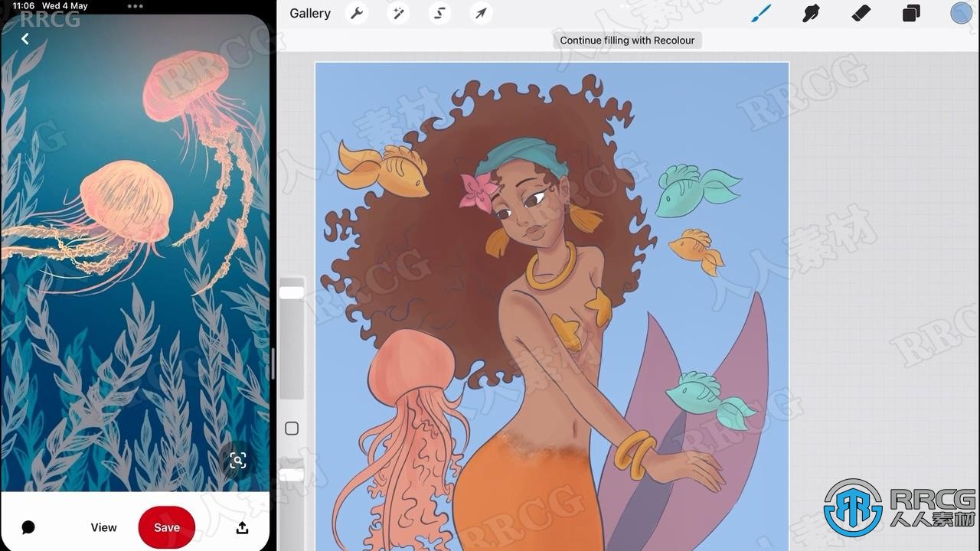Select the Brush tool
Image resolution: width=980 pixels, height=551 pixels.
[x=761, y=13]
